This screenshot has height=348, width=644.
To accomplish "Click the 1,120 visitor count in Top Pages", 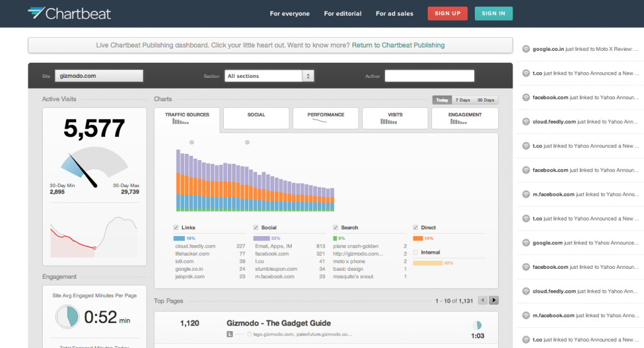I will [x=189, y=324].
